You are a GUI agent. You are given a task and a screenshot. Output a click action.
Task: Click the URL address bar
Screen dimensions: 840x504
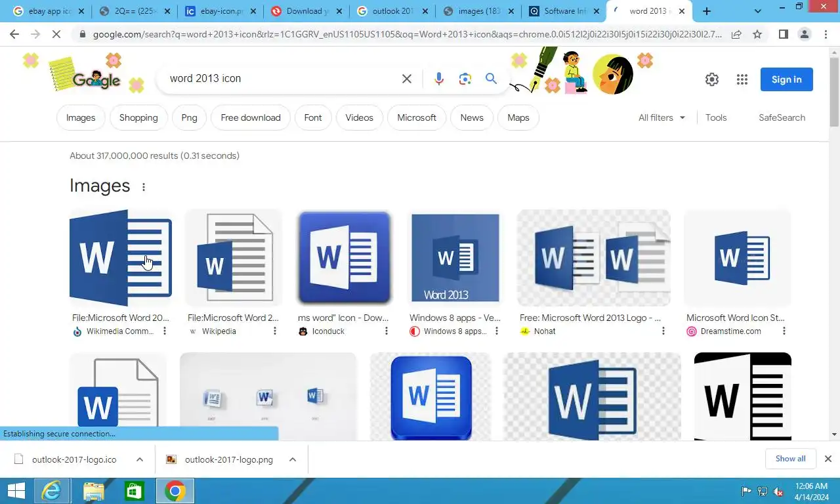(x=407, y=34)
